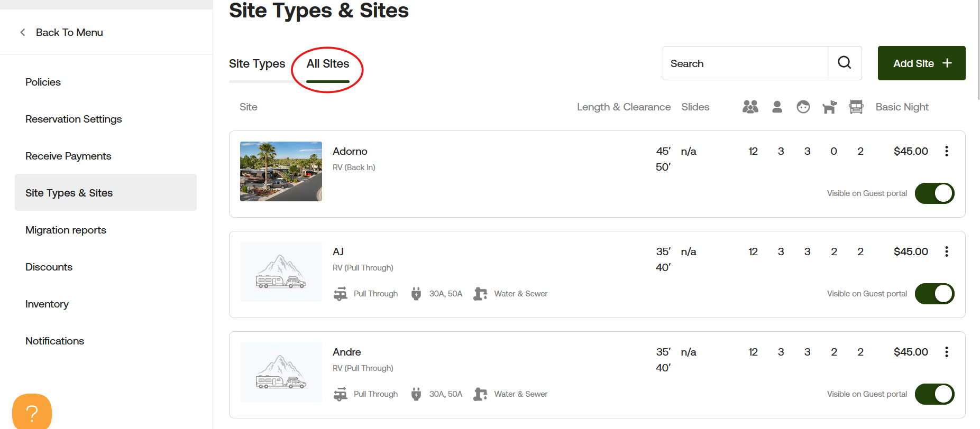This screenshot has width=980, height=429.
Task: Click the guests group column icon
Action: tap(750, 107)
